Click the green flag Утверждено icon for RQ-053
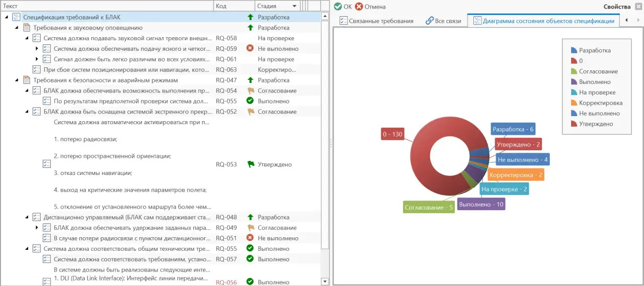 click(x=251, y=164)
